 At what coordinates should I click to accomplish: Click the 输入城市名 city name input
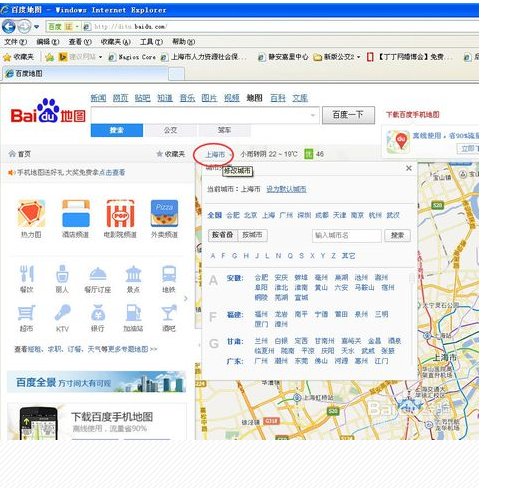(347, 235)
